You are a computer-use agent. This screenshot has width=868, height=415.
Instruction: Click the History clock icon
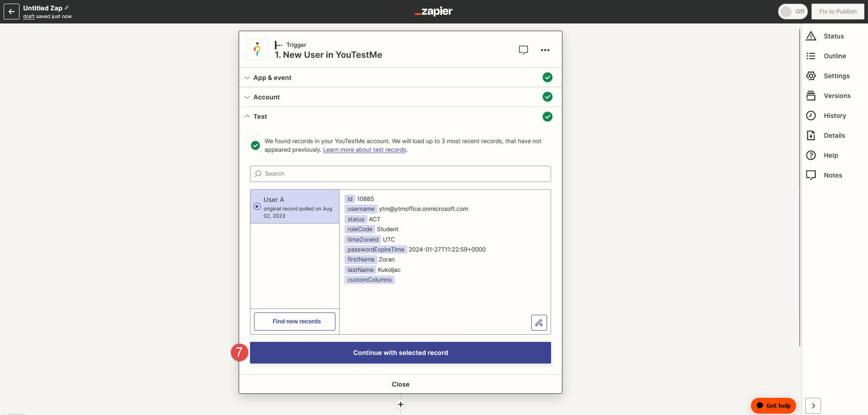pos(811,116)
